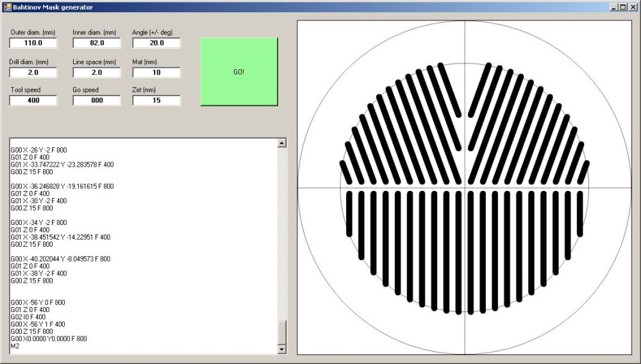Image resolution: width=641 pixels, height=364 pixels.
Task: Click the Line space field
Action: pyautogui.click(x=97, y=72)
